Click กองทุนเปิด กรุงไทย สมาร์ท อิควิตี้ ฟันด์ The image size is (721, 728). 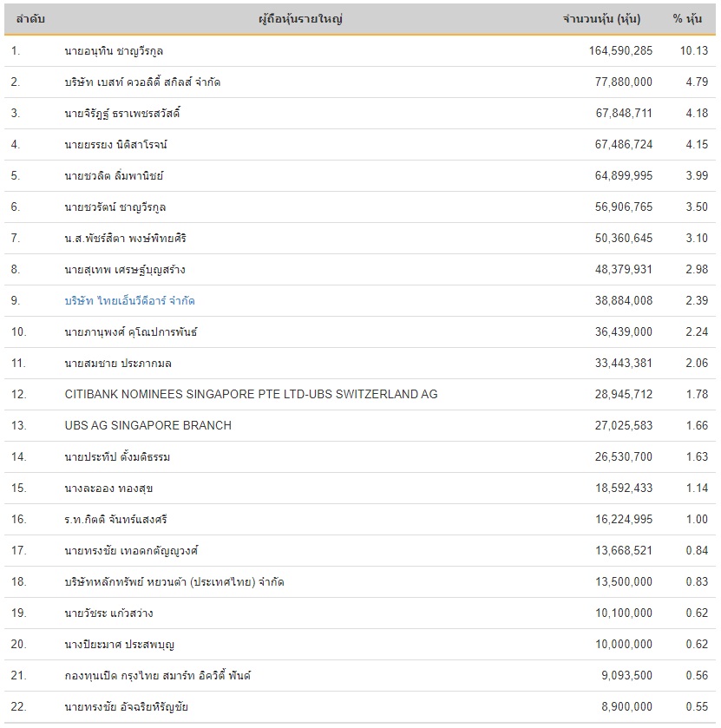pos(158,675)
